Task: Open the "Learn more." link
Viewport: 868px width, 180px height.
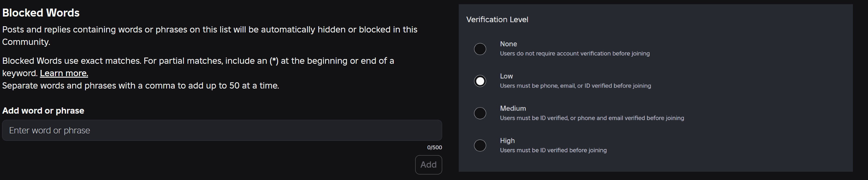Action: pyautogui.click(x=64, y=73)
